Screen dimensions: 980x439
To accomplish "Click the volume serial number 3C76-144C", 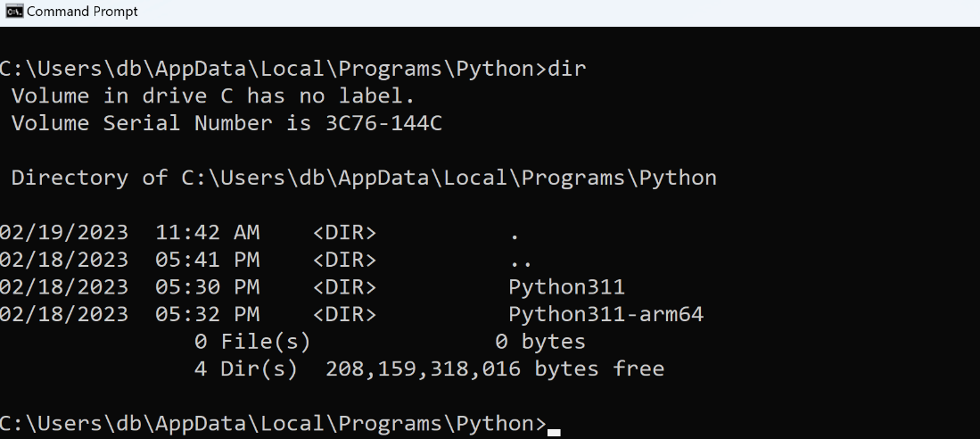I will (383, 123).
